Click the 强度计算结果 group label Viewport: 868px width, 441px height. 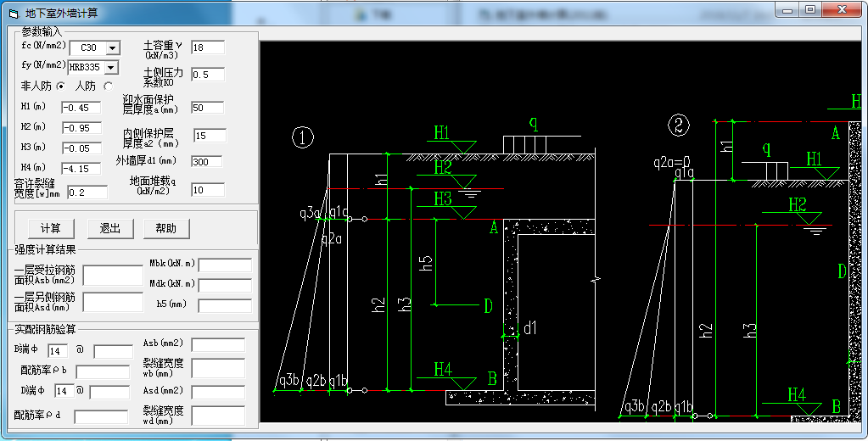tap(45, 249)
